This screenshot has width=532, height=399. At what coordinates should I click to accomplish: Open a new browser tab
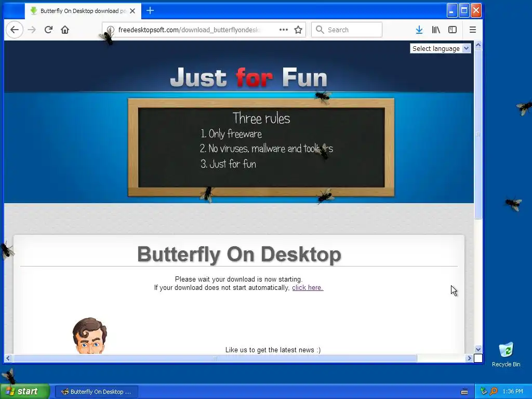pyautogui.click(x=150, y=11)
